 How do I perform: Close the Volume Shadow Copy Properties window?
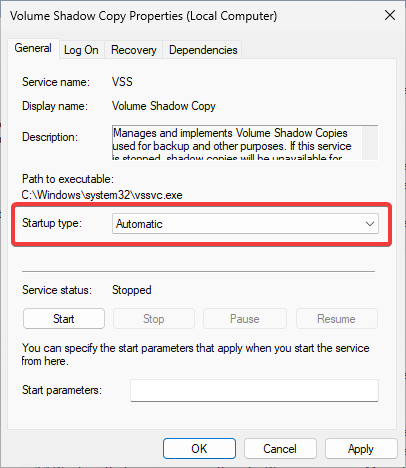pos(390,15)
